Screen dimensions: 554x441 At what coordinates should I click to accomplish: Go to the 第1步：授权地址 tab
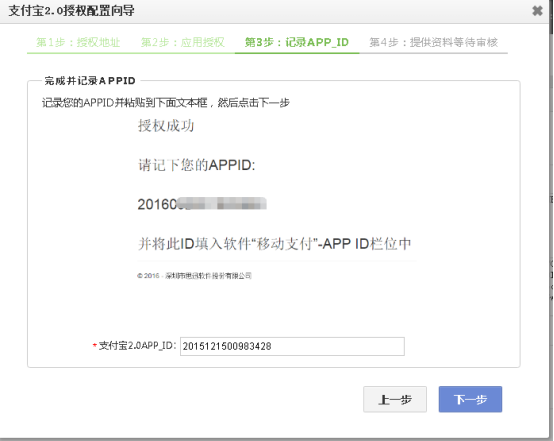pos(78,42)
